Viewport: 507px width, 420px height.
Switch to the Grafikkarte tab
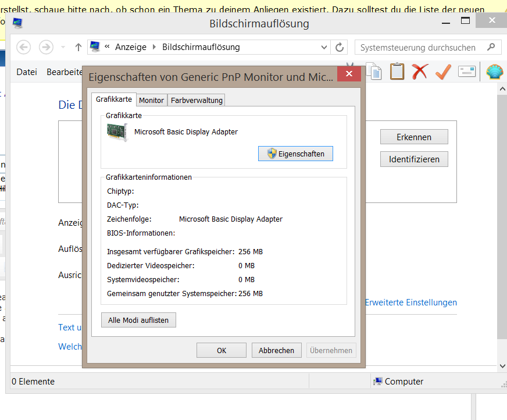coord(114,99)
